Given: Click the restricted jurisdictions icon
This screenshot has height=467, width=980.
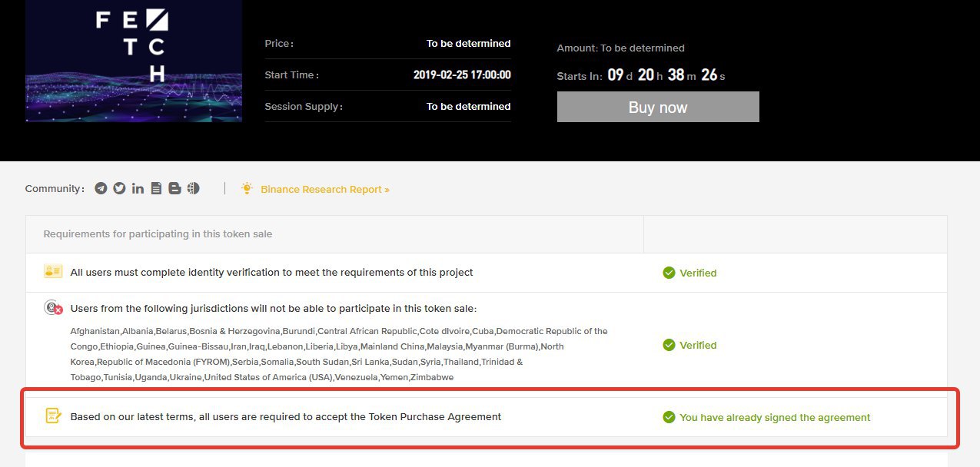Looking at the screenshot, I should coord(53,308).
